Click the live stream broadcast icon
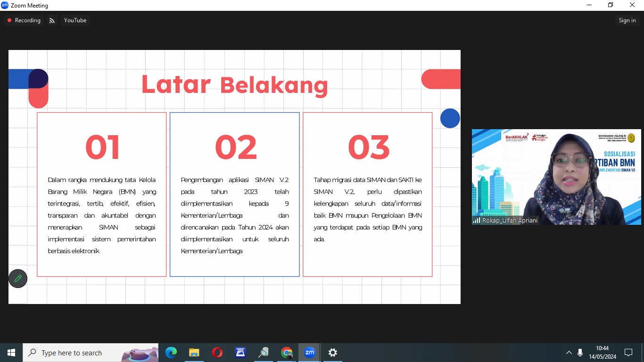 click(x=52, y=20)
